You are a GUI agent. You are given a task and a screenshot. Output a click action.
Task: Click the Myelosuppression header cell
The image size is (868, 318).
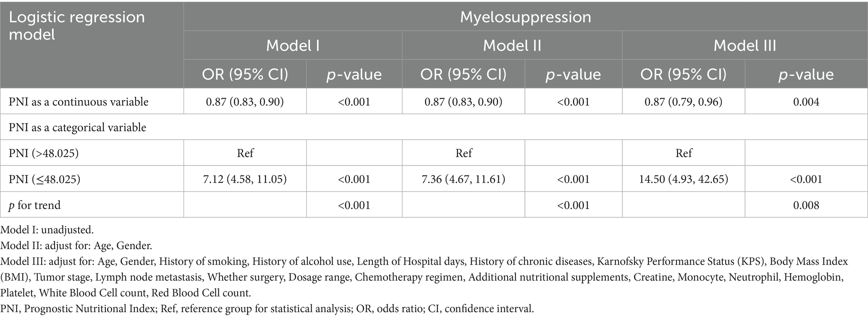(x=525, y=17)
